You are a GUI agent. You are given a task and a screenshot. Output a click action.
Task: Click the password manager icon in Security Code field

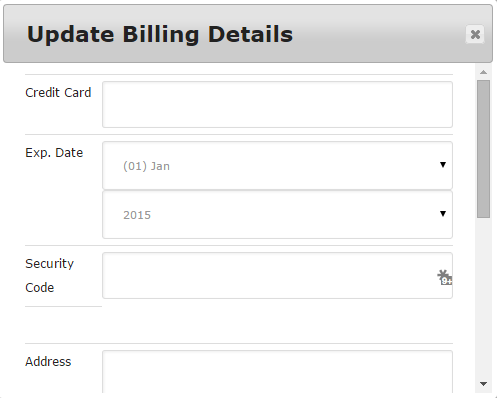445,277
